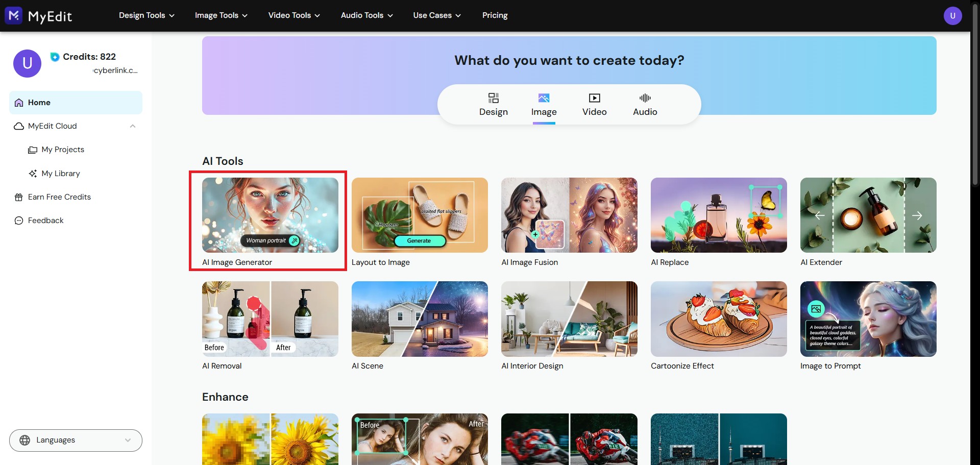Go to the Pricing page
980x465 pixels.
[x=495, y=15]
